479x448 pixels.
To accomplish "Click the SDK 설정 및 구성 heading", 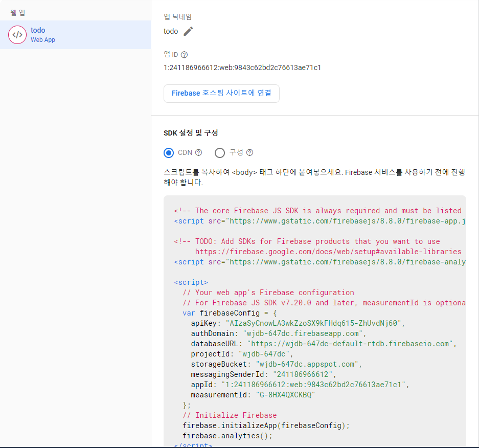I will click(x=191, y=133).
